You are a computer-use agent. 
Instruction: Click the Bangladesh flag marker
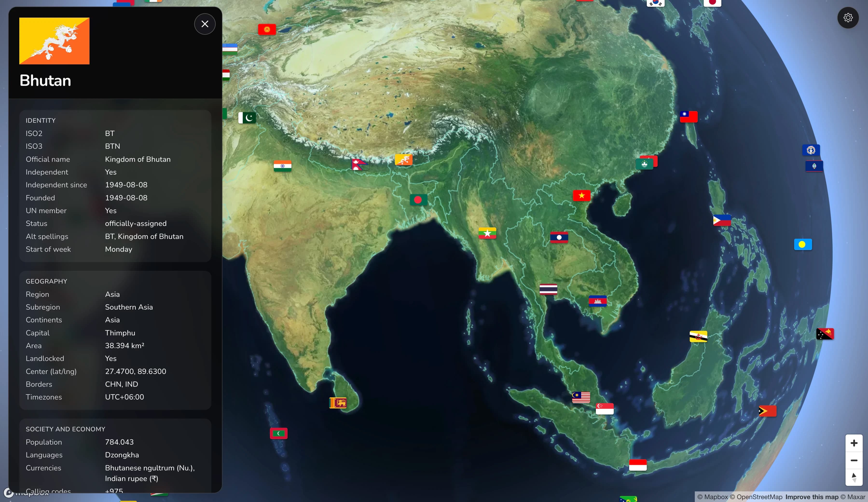[418, 200]
